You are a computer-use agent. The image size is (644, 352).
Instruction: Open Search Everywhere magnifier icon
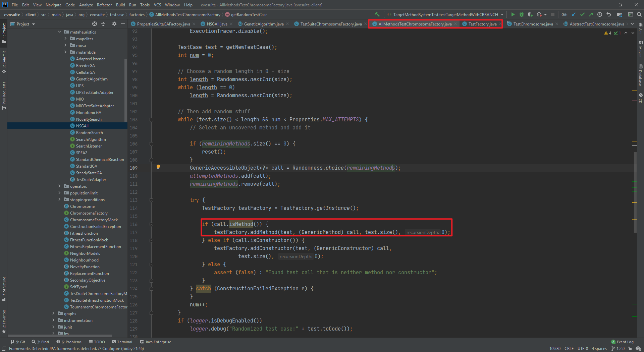[639, 14]
